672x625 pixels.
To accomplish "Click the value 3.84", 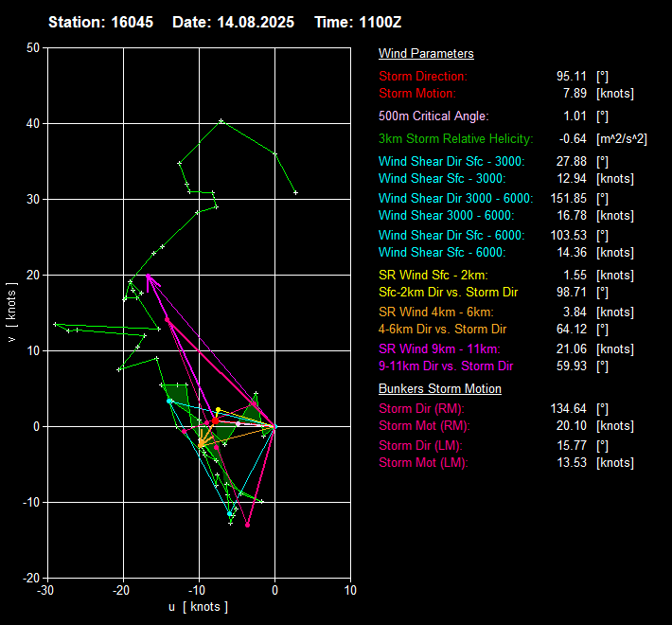I will pyautogui.click(x=575, y=312).
